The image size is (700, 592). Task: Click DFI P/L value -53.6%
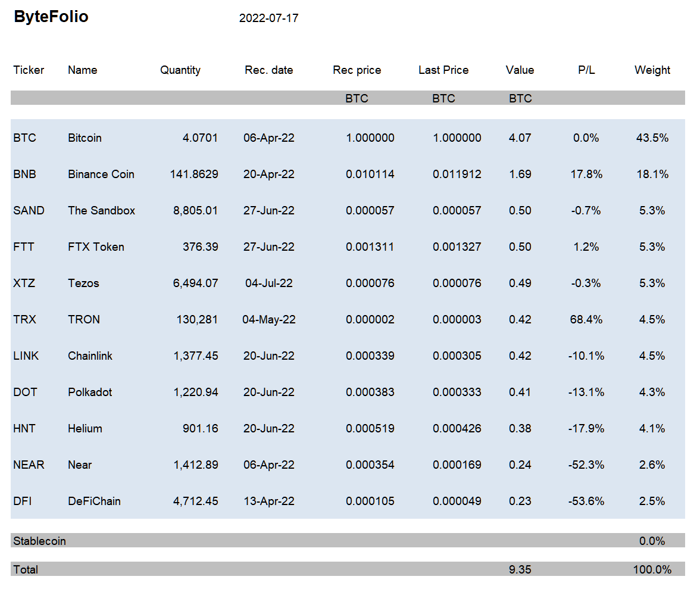coord(586,501)
